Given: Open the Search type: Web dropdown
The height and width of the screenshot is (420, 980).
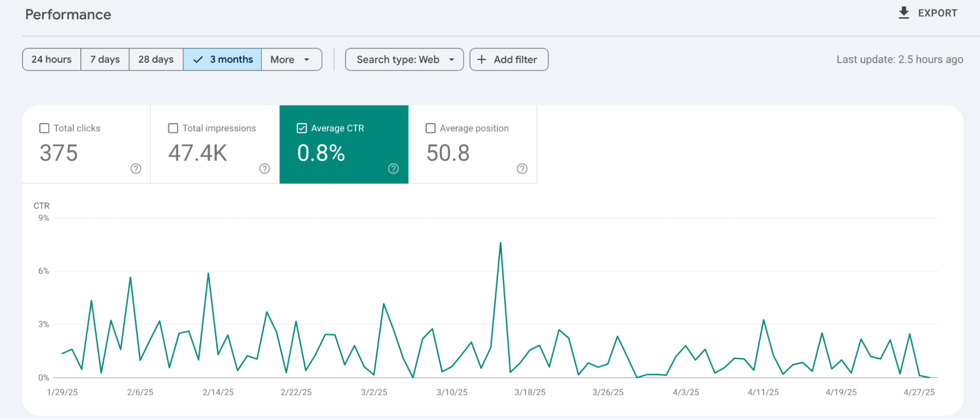Looking at the screenshot, I should [404, 59].
